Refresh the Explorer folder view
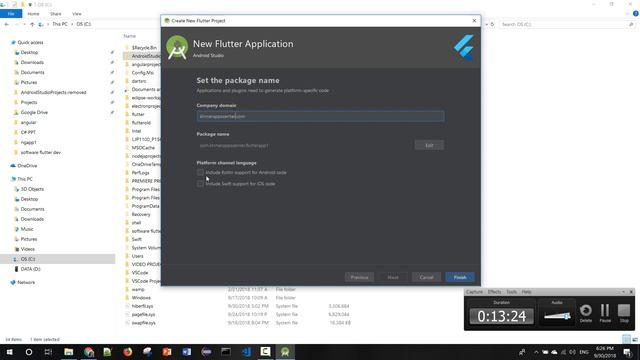 (x=492, y=24)
